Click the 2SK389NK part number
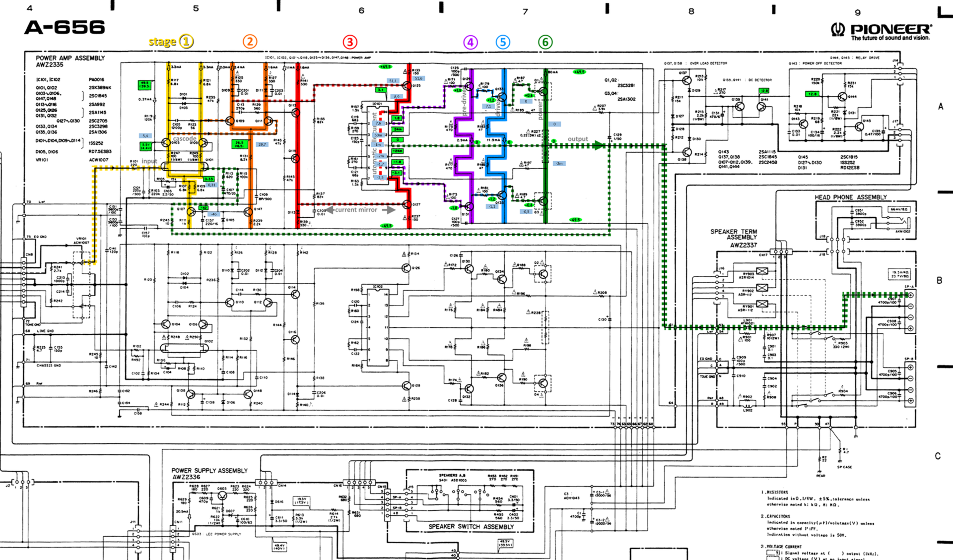953x560 pixels. point(100,87)
